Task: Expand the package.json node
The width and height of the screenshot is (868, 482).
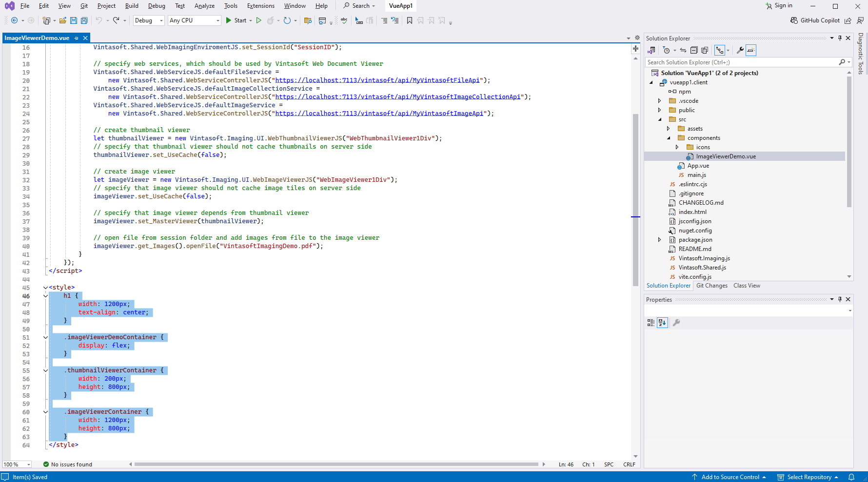Action: (659, 240)
